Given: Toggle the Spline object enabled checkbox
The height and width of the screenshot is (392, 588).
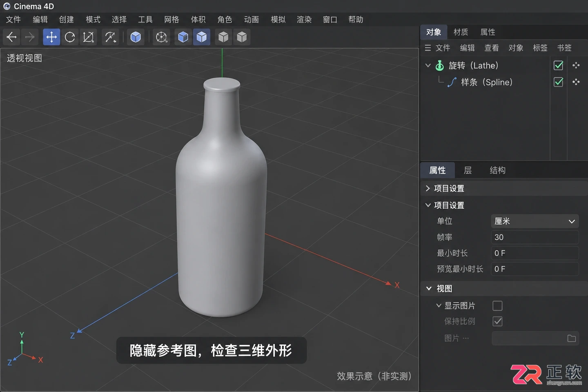Looking at the screenshot, I should coord(558,82).
